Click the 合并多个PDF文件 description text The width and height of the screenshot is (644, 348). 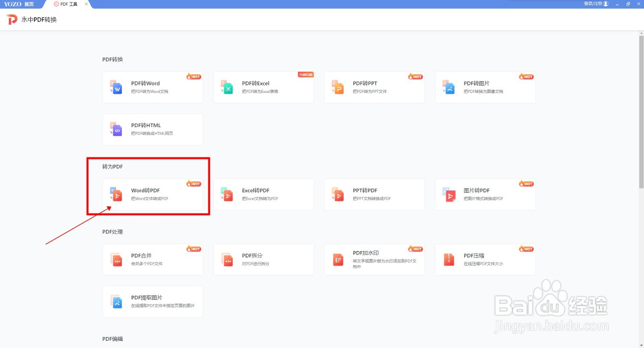[x=147, y=264]
